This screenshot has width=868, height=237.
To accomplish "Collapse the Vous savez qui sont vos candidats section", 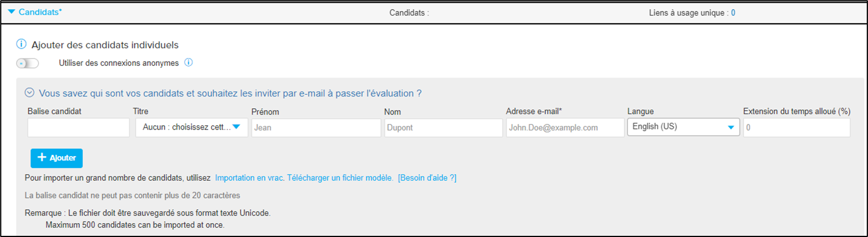I will pyautogui.click(x=230, y=93).
